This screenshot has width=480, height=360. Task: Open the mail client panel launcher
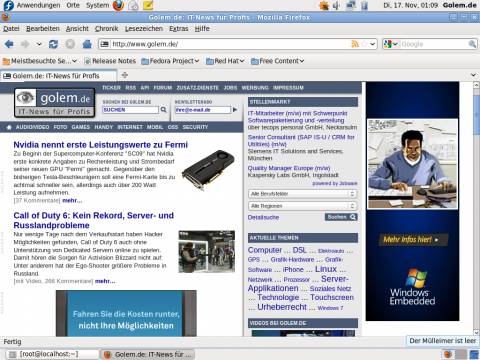pyautogui.click(x=133, y=6)
